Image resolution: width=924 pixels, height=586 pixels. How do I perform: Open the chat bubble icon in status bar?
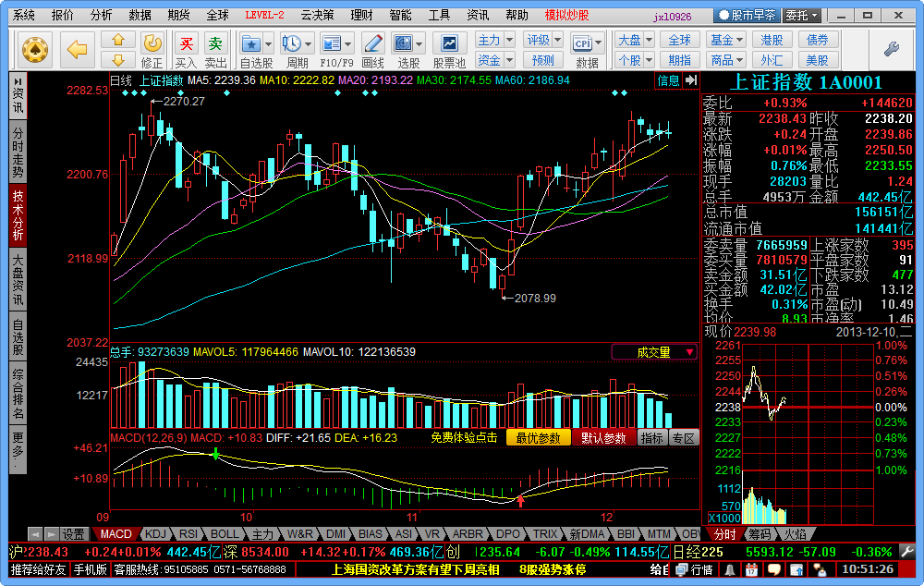(773, 570)
